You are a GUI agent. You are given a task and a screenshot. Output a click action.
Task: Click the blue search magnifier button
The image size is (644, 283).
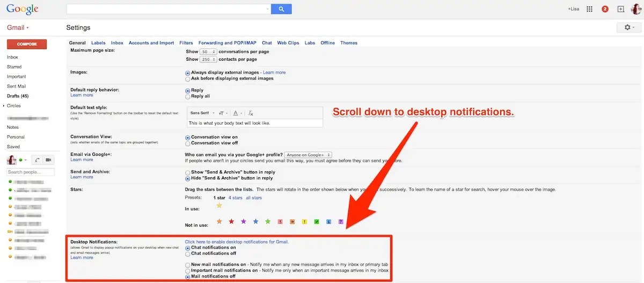point(281,9)
